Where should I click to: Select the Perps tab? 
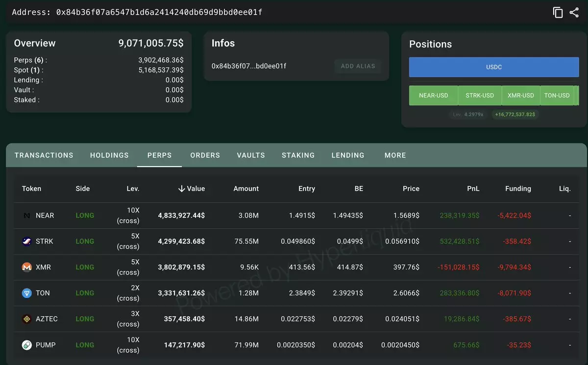pos(159,155)
